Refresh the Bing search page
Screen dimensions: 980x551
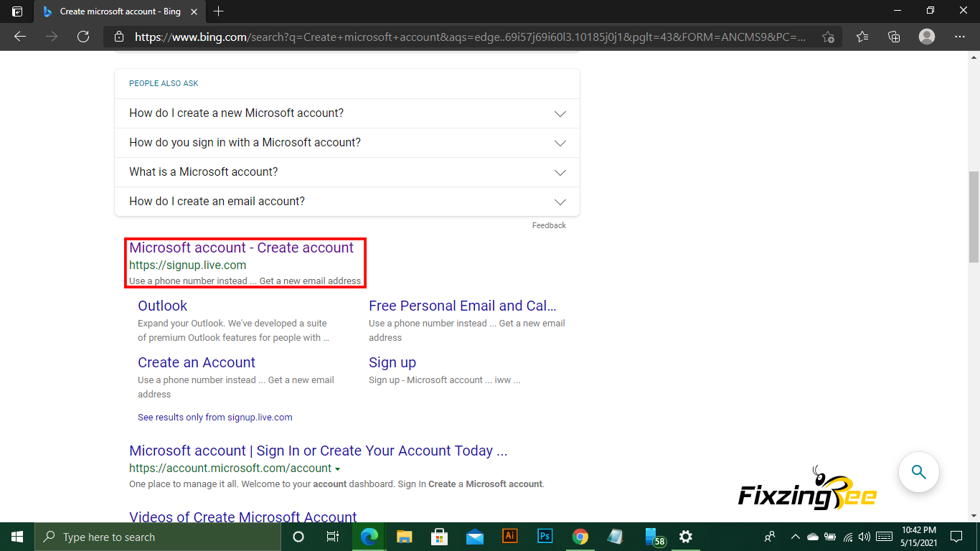(x=83, y=37)
